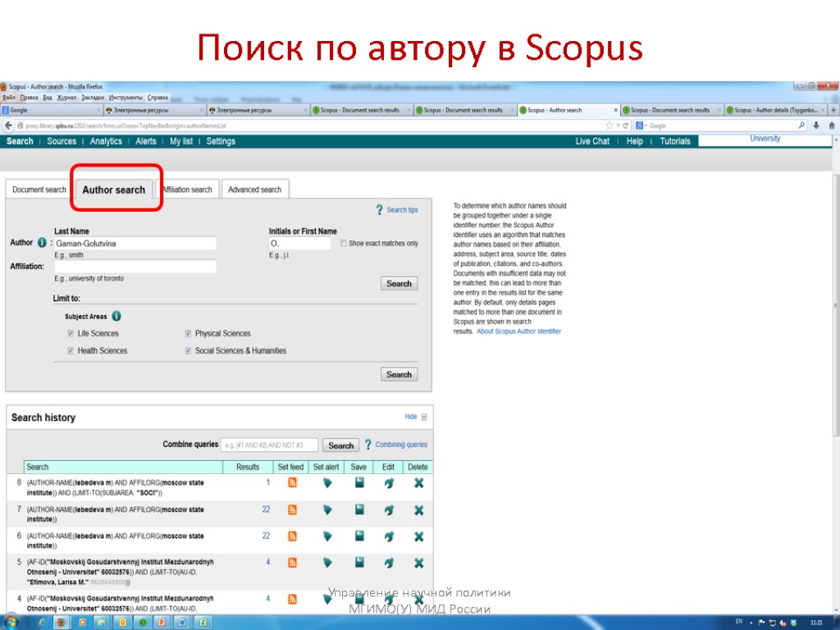Set feed for search query 5
The height and width of the screenshot is (630, 840).
(293, 562)
